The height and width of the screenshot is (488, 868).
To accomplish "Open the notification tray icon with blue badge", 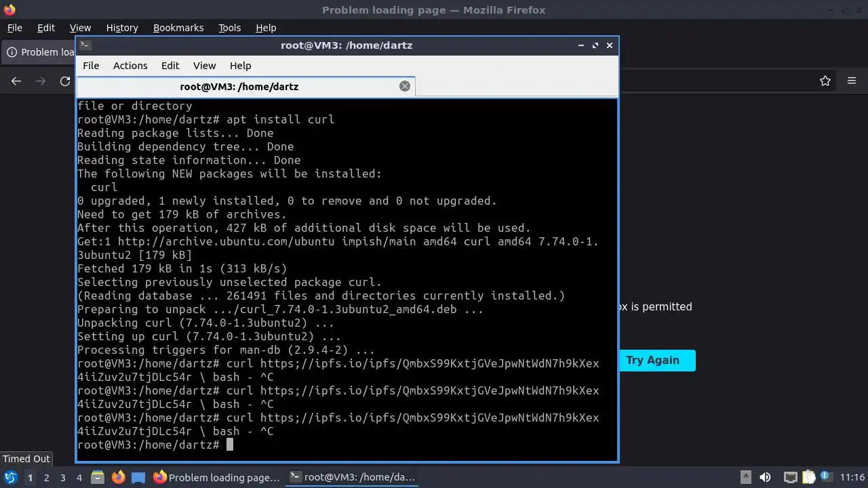I will (827, 478).
